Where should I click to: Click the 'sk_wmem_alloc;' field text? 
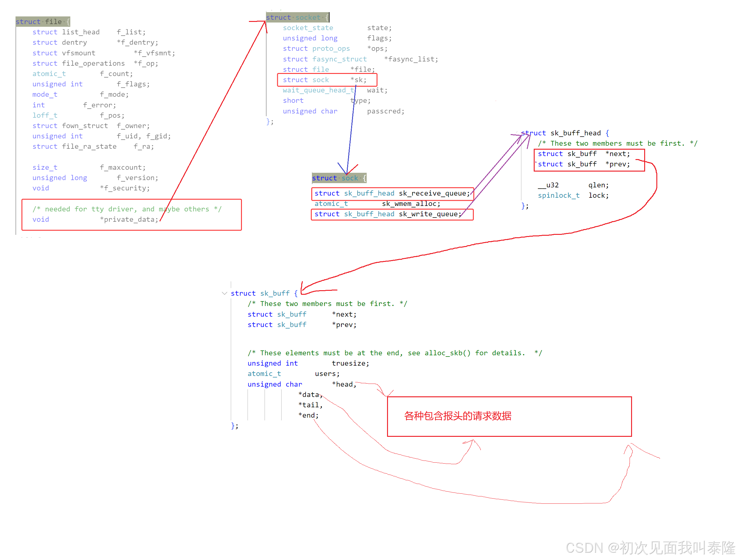(411, 204)
